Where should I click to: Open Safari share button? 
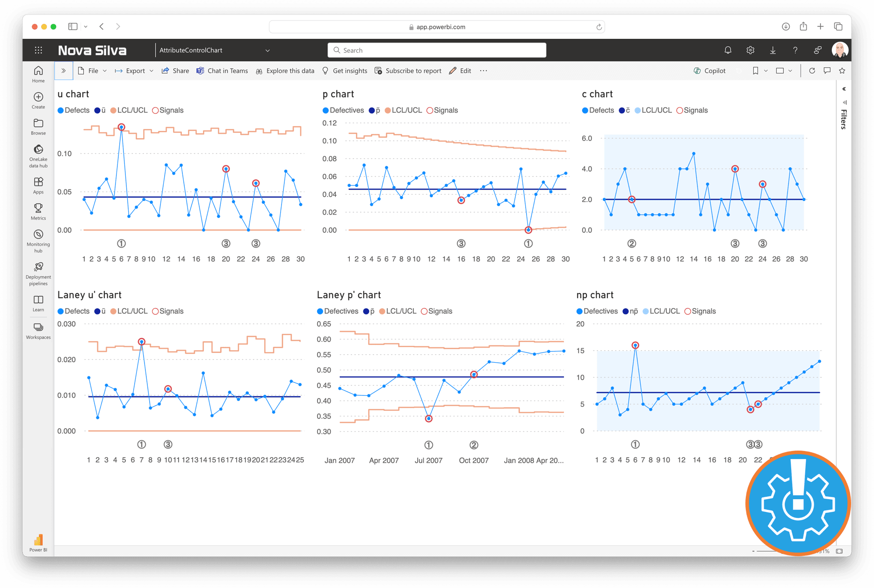[803, 27]
